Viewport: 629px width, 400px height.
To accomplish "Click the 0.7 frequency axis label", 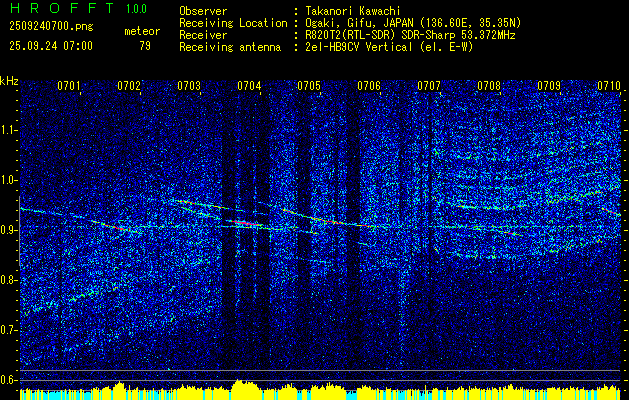I will click(7, 330).
